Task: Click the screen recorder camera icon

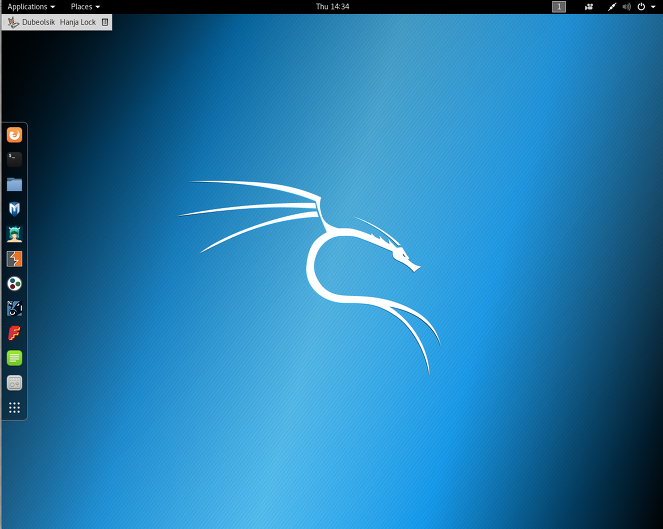Action: [589, 7]
